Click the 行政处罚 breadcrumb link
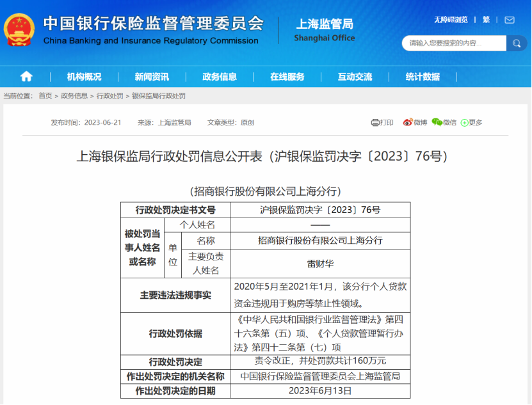Viewport: 532px width, 405px height. tap(109, 96)
